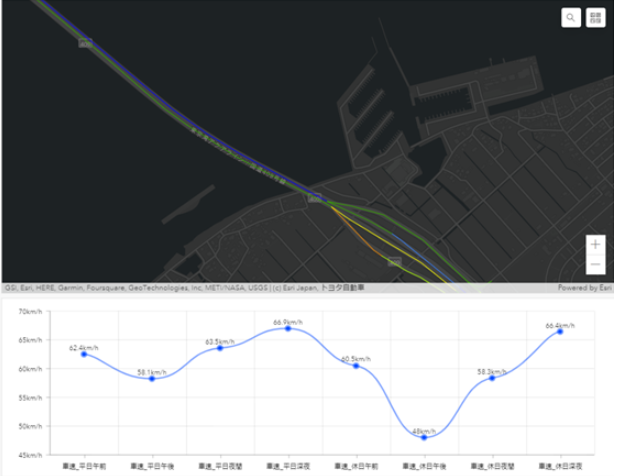
Task: Click the Powered by Esri link
Action: [585, 288]
